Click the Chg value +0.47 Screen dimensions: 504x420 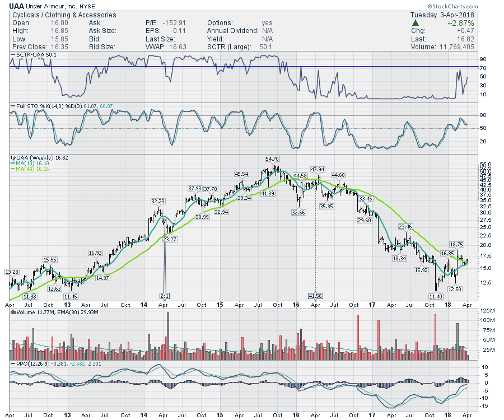(x=465, y=31)
